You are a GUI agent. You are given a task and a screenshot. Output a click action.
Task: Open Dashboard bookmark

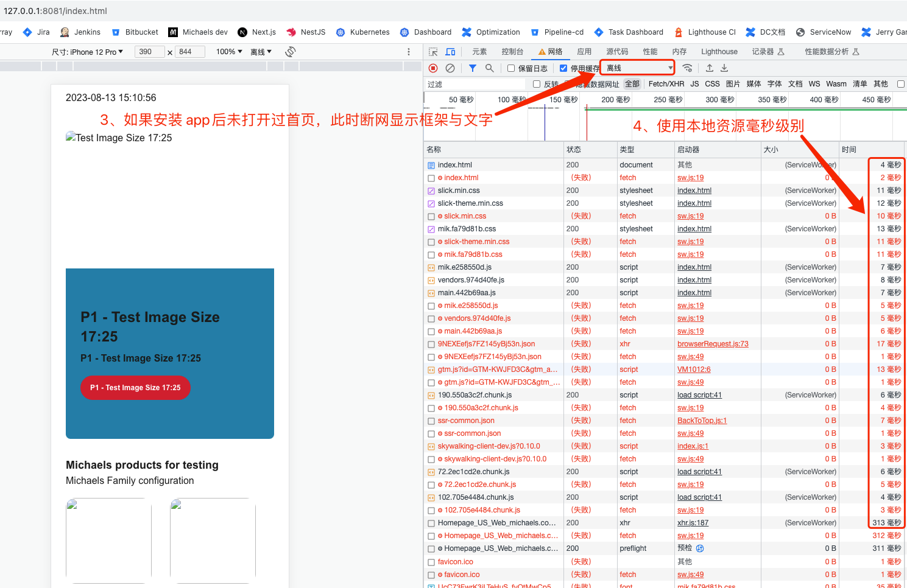tap(426, 32)
